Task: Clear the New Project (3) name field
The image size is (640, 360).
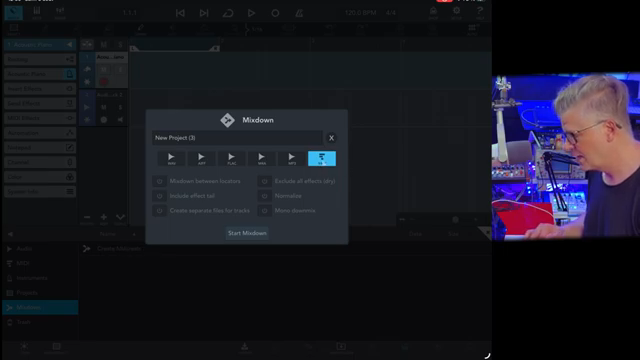Action: coord(331,138)
